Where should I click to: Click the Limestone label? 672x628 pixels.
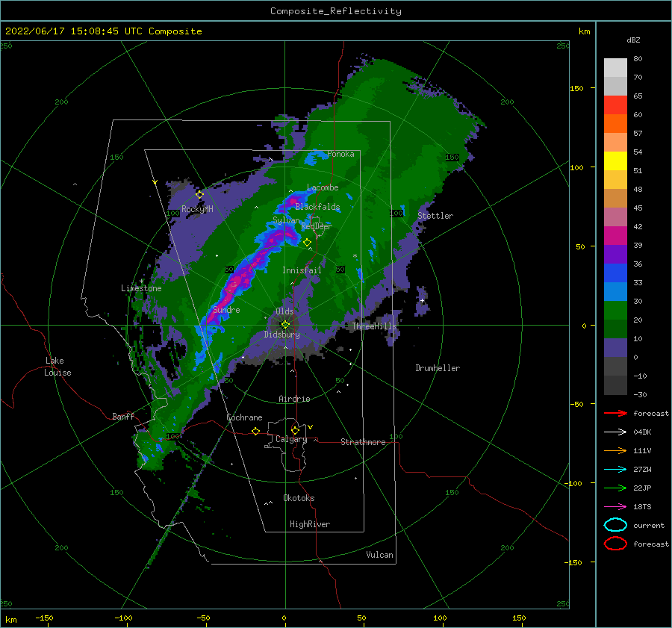coord(141,288)
